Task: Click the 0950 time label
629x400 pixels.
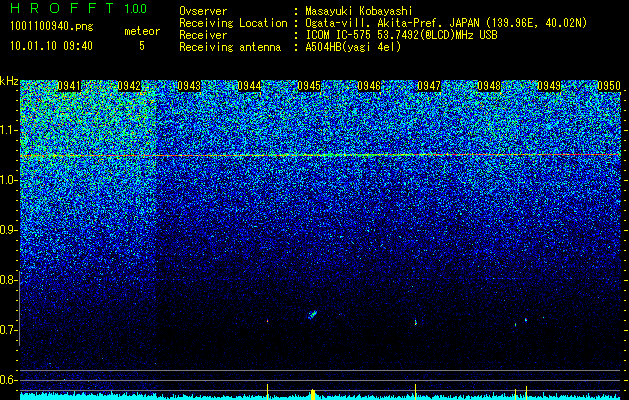Action: [609, 86]
